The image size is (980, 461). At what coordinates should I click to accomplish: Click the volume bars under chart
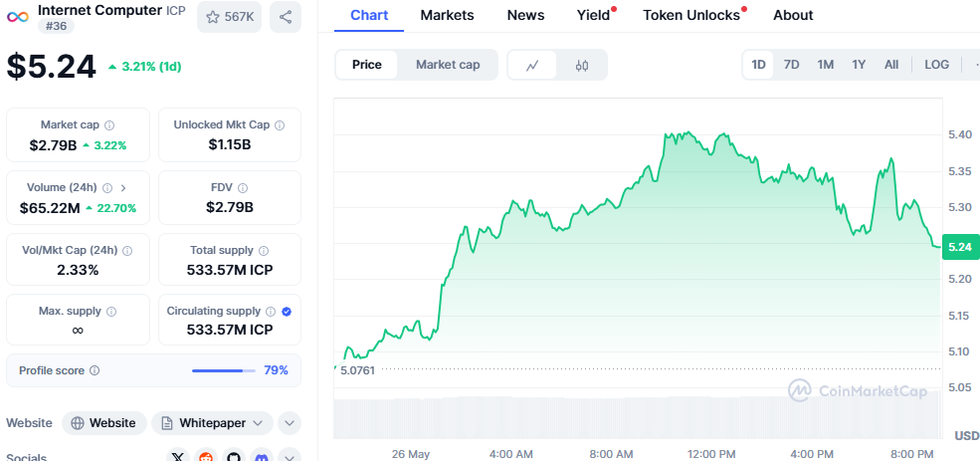click(x=638, y=417)
